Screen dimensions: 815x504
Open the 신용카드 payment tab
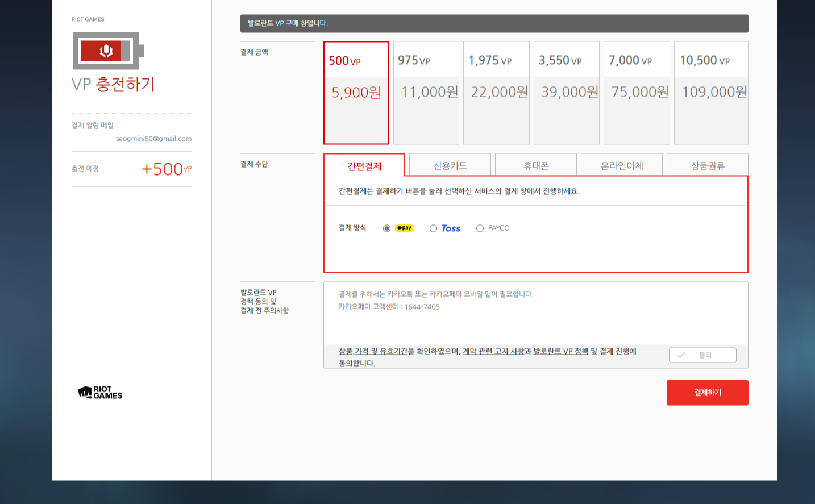click(x=450, y=165)
